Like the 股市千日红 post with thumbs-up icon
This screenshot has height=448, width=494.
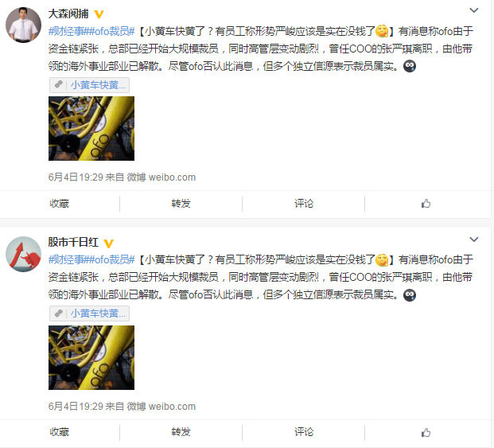[x=426, y=433]
